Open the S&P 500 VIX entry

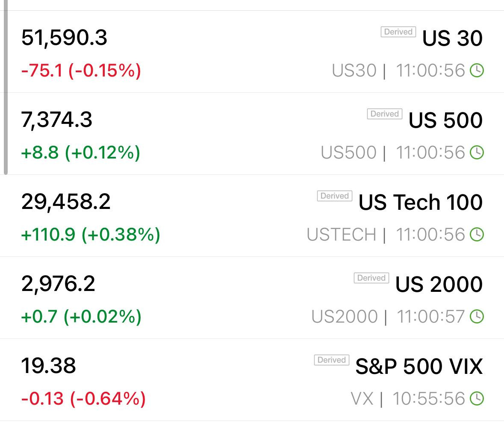[419, 366]
